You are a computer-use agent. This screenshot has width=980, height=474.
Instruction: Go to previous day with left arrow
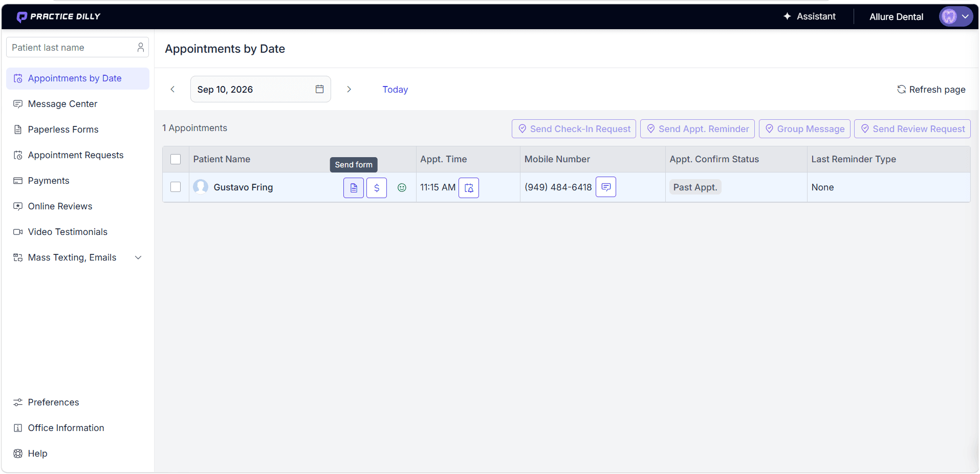[x=173, y=89]
